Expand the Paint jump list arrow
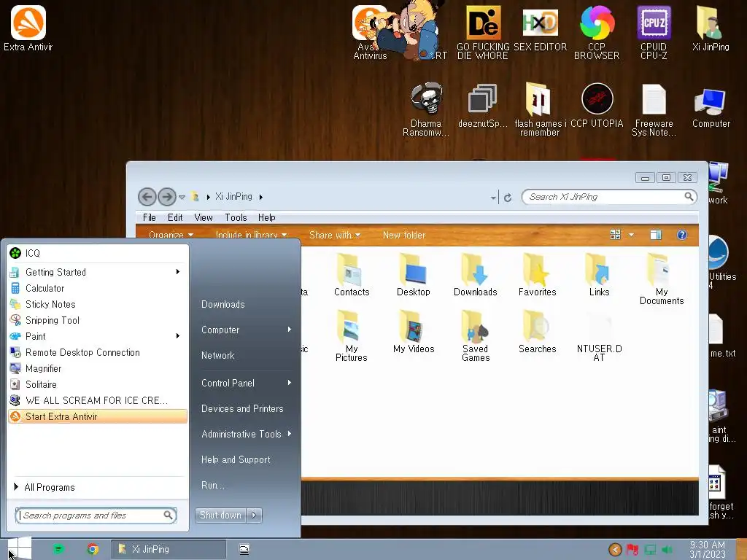This screenshot has width=747, height=560. (x=178, y=336)
